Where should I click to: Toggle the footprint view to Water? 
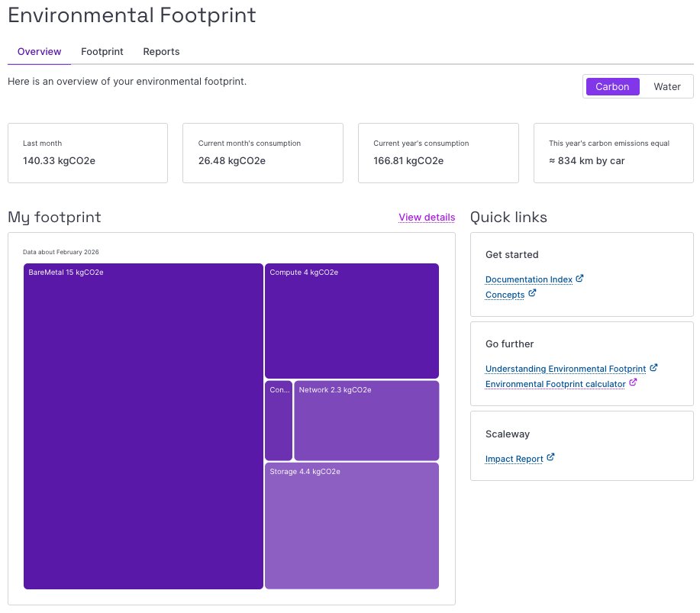click(x=666, y=87)
